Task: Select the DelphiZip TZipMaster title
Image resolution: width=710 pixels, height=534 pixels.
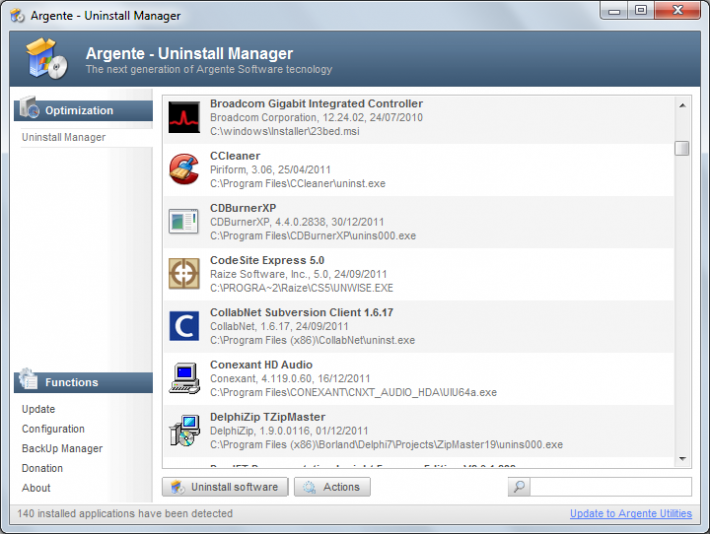Action: 268,417
